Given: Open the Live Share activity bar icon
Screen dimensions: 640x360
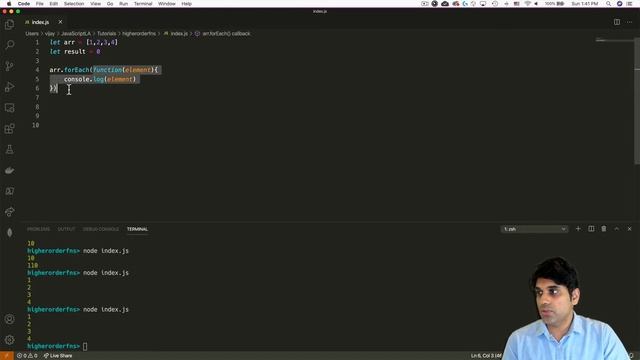Looking at the screenshot, I should tap(9, 212).
